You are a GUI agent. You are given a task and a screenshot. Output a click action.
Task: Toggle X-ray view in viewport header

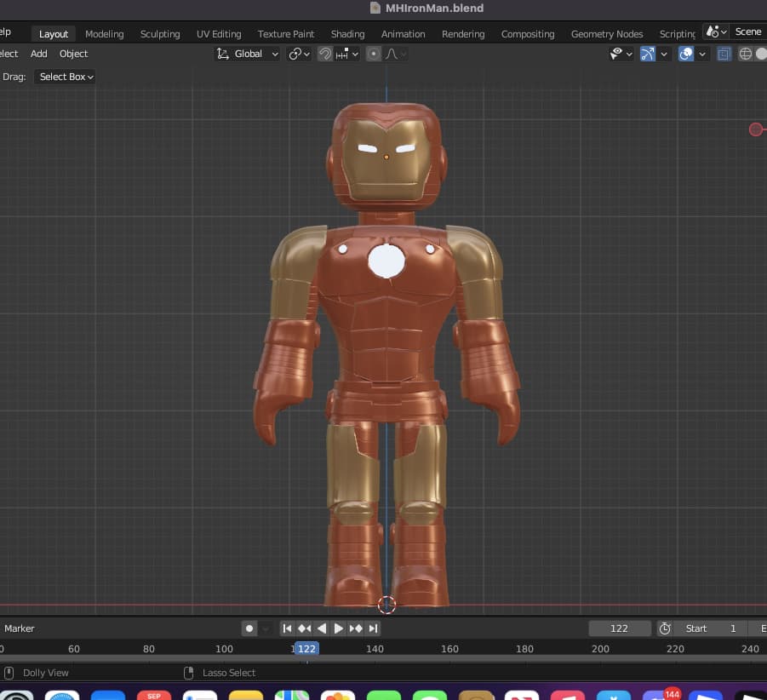(x=724, y=54)
